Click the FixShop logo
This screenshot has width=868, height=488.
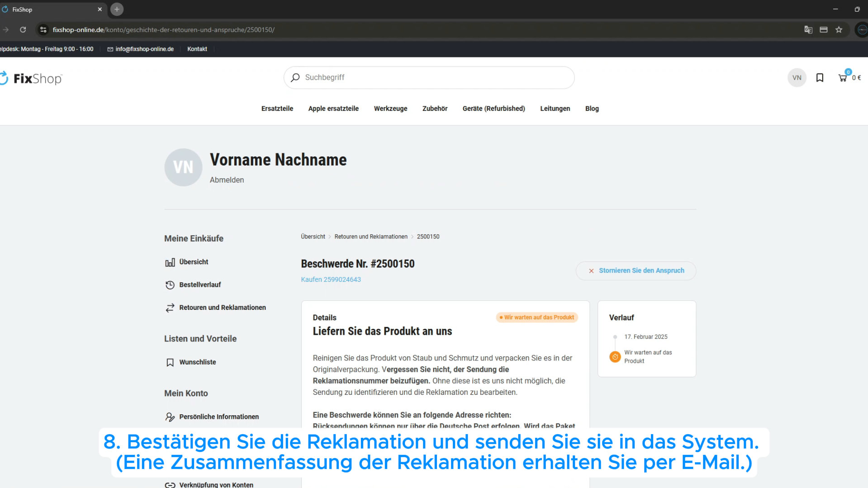[x=32, y=78]
